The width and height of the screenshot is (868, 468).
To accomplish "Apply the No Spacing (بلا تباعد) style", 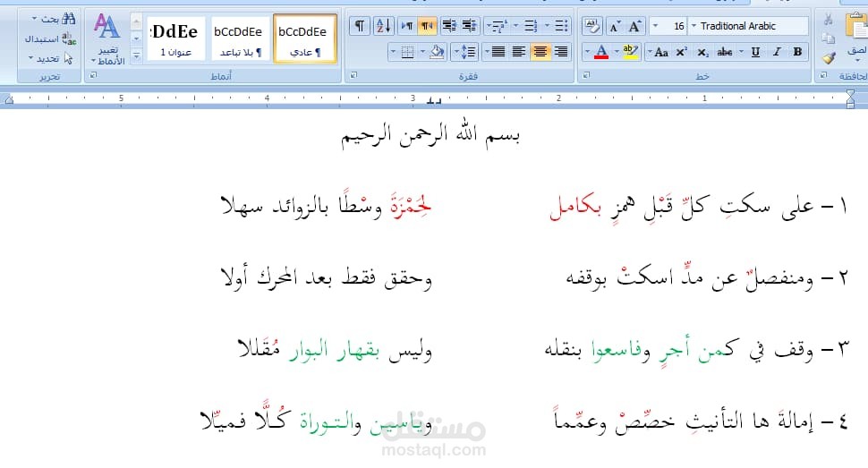I will point(240,39).
